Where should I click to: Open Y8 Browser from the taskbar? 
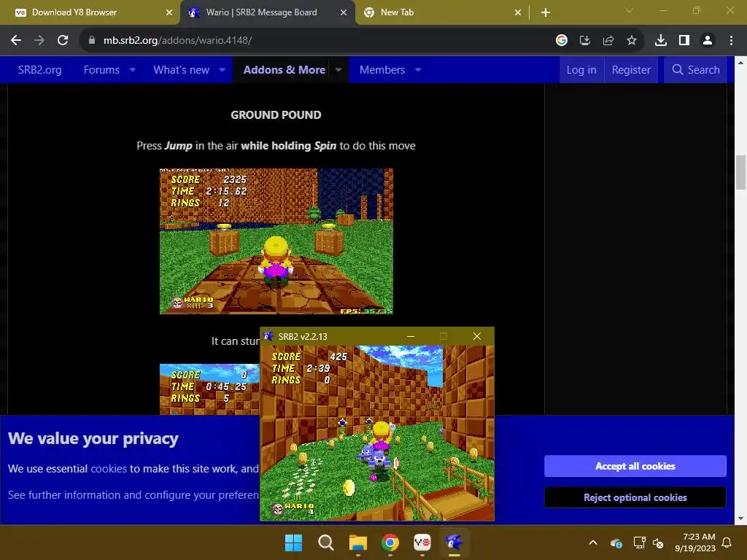[x=422, y=542]
